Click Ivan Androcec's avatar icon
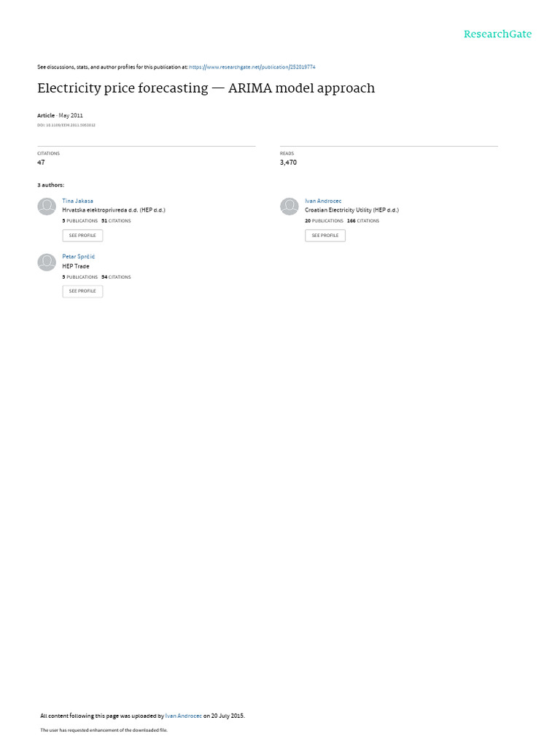Image resolution: width=560 pixels, height=747 pixels. (289, 206)
